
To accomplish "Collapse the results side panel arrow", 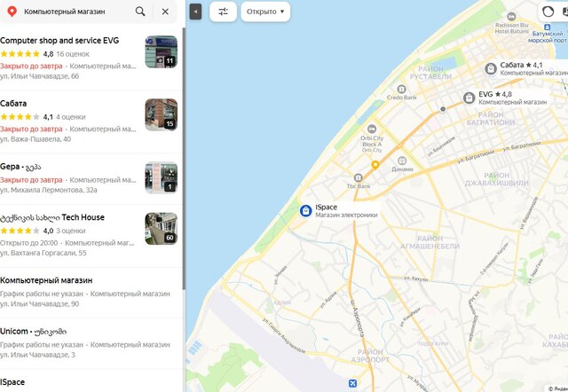I will pos(195,12).
